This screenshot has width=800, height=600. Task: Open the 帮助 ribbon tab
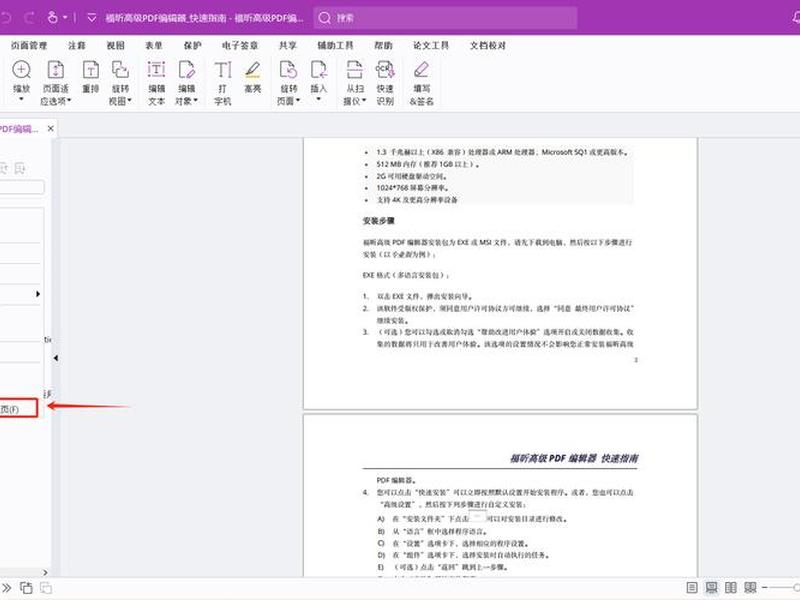point(383,45)
